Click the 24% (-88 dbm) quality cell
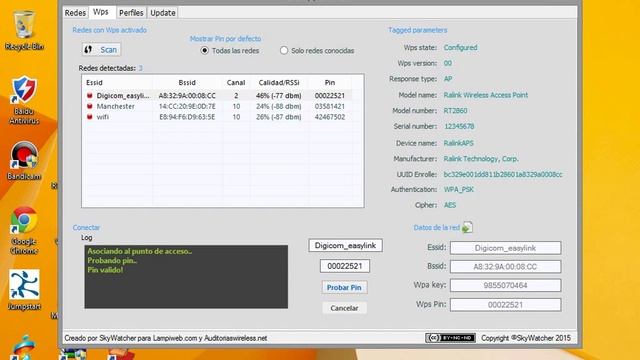The width and height of the screenshot is (640, 360). 279,106
